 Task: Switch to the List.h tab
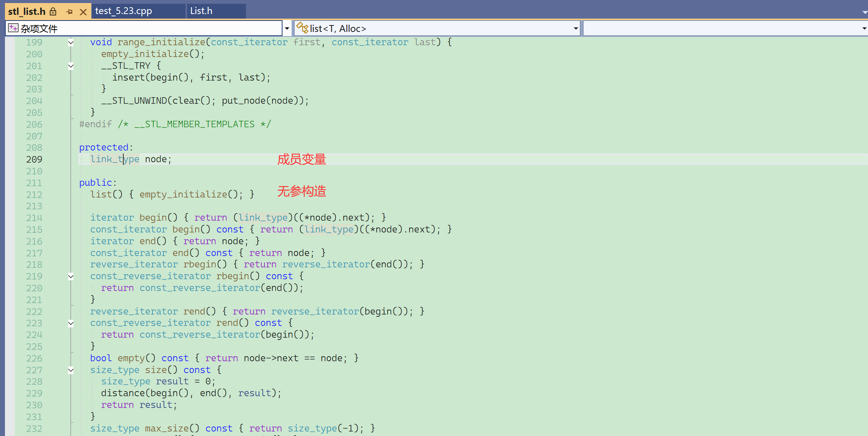point(201,11)
